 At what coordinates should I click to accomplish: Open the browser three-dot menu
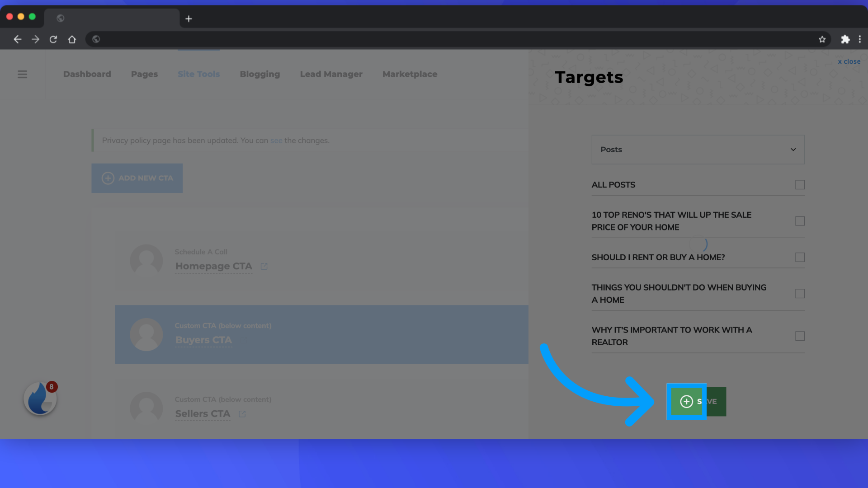point(860,39)
